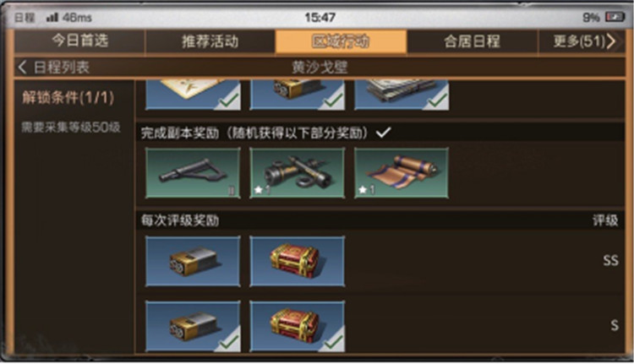Switch to 推荐活动 tab
The image size is (634, 364).
(x=210, y=41)
